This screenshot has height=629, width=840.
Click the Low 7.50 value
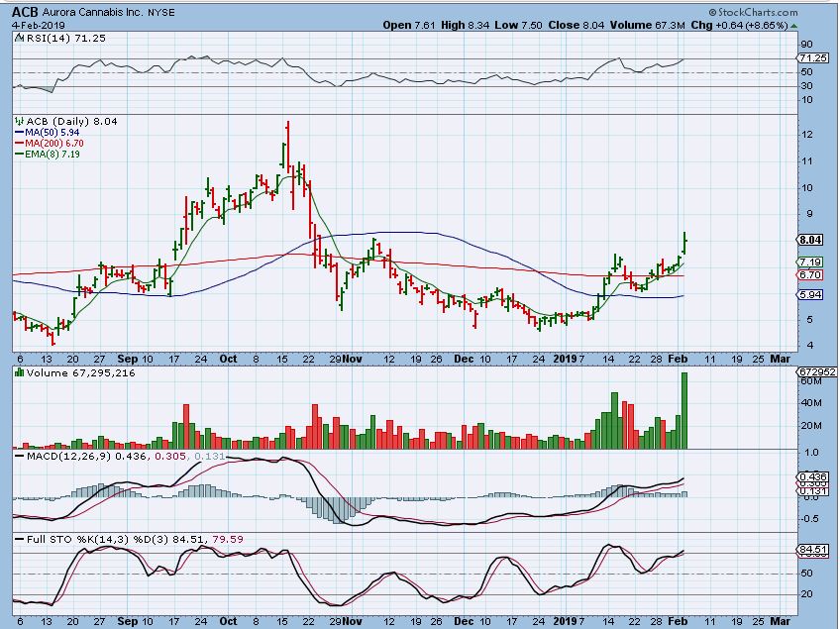[x=519, y=25]
